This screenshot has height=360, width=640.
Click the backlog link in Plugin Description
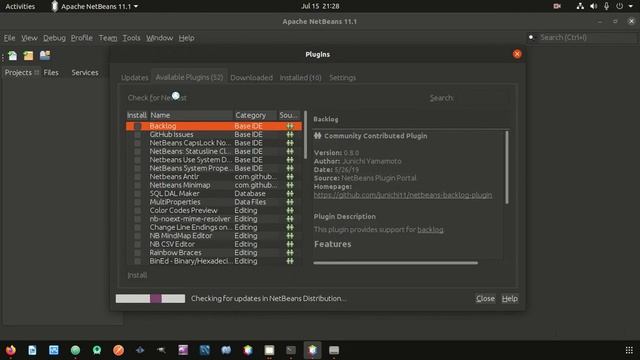pyautogui.click(x=430, y=230)
